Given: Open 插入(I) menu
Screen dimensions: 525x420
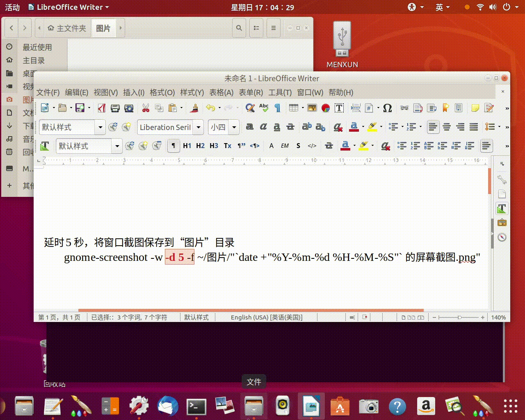Looking at the screenshot, I should (134, 92).
